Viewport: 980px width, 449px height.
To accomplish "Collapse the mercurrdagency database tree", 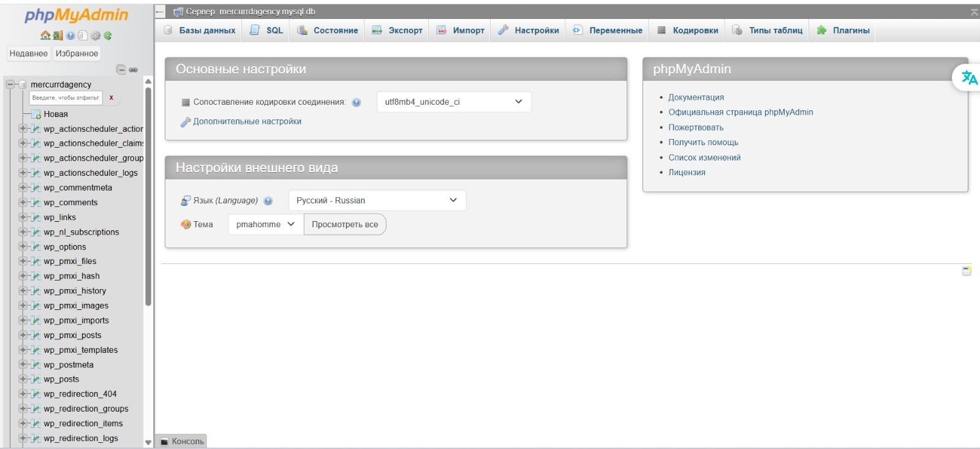I will click(10, 85).
